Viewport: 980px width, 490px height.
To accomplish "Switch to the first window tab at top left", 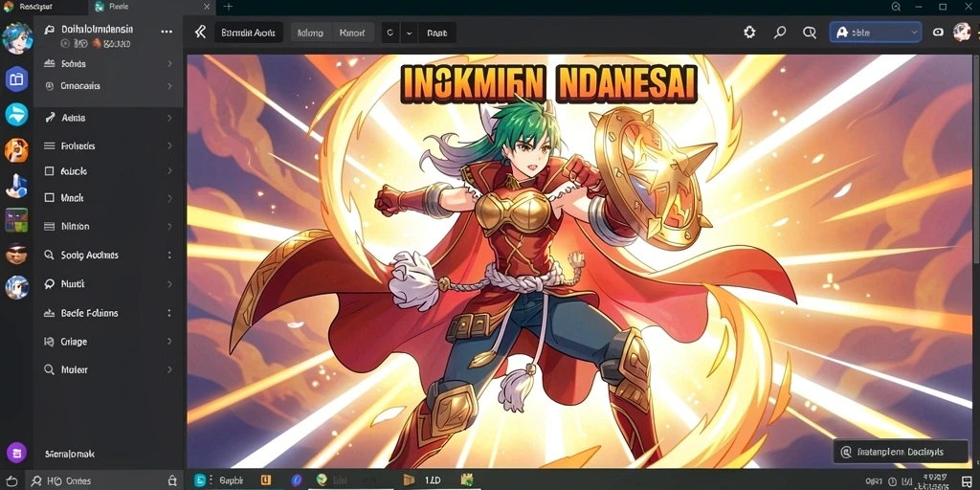I will click(x=42, y=7).
